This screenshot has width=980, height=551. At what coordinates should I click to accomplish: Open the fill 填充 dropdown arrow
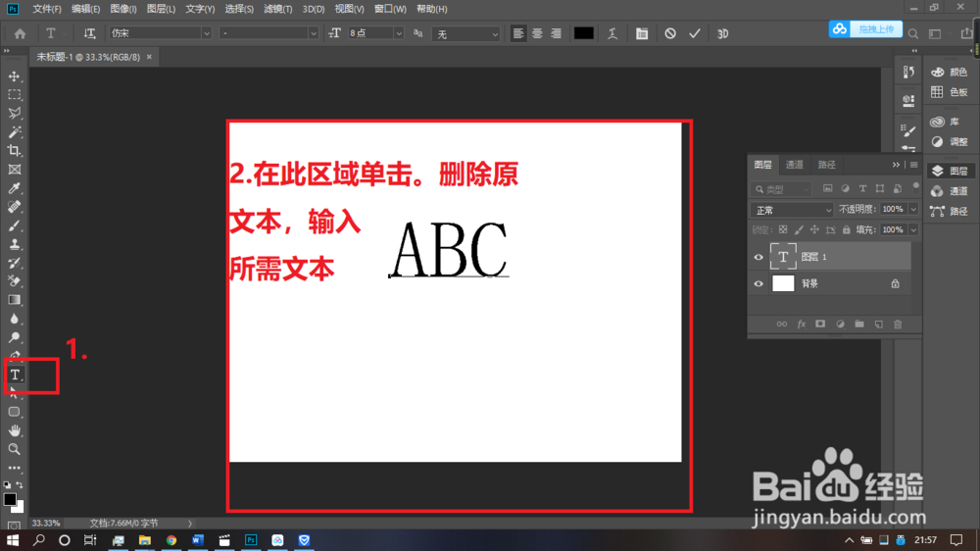tap(913, 230)
